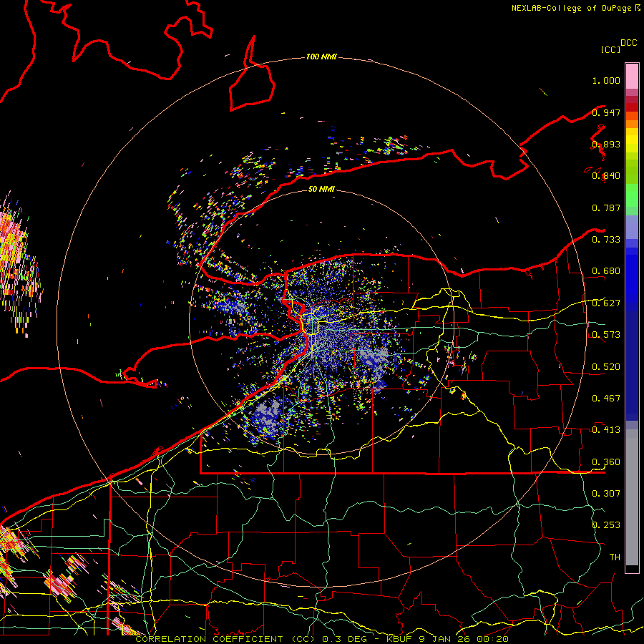The image size is (644, 644).
Task: Select the 1.000 scale value
Action: click(x=606, y=80)
